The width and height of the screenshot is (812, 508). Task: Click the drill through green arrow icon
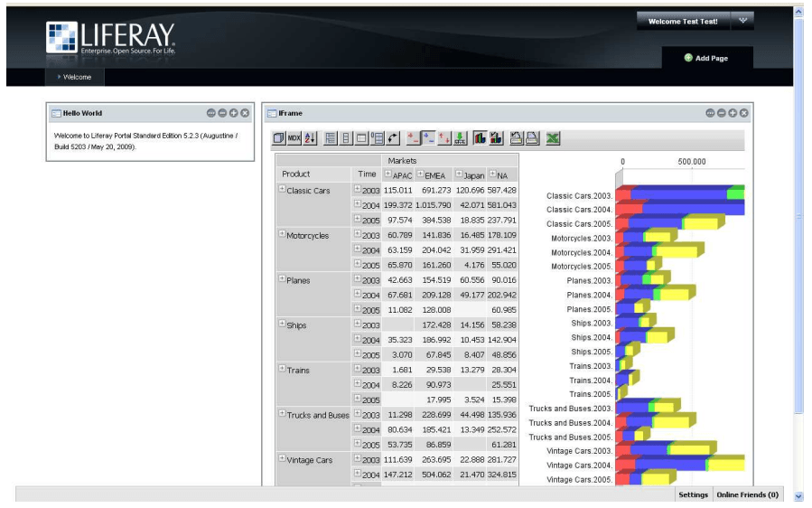[460, 138]
